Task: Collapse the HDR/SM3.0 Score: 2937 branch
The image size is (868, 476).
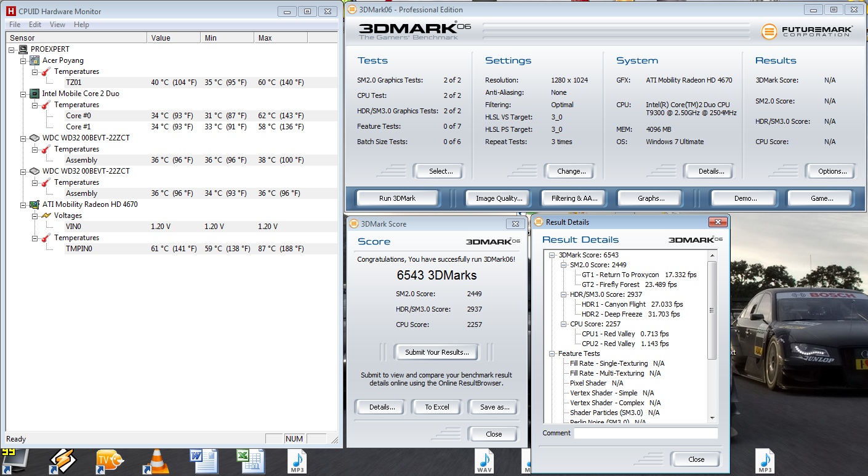Action: (x=564, y=294)
